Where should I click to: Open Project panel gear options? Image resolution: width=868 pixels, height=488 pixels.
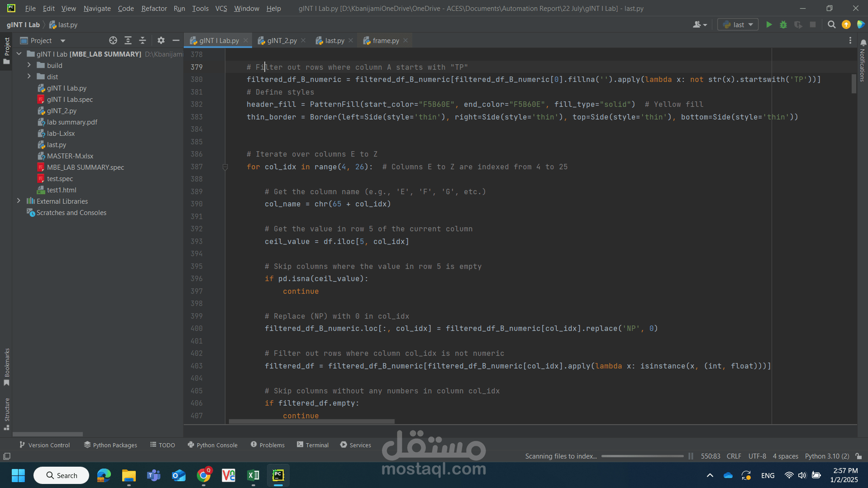pos(161,40)
